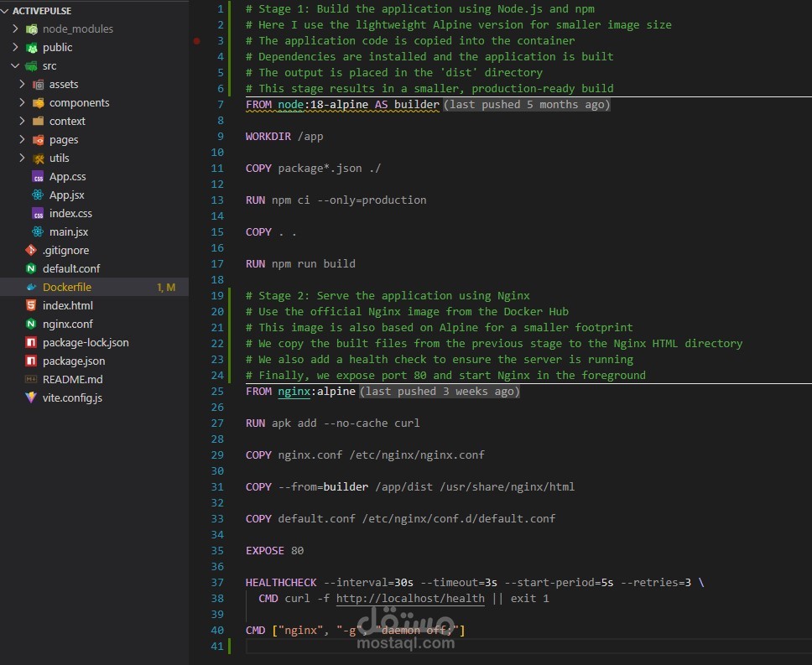Follow the http://localhost/health link
Screen dimensions: 812x665
click(410, 599)
